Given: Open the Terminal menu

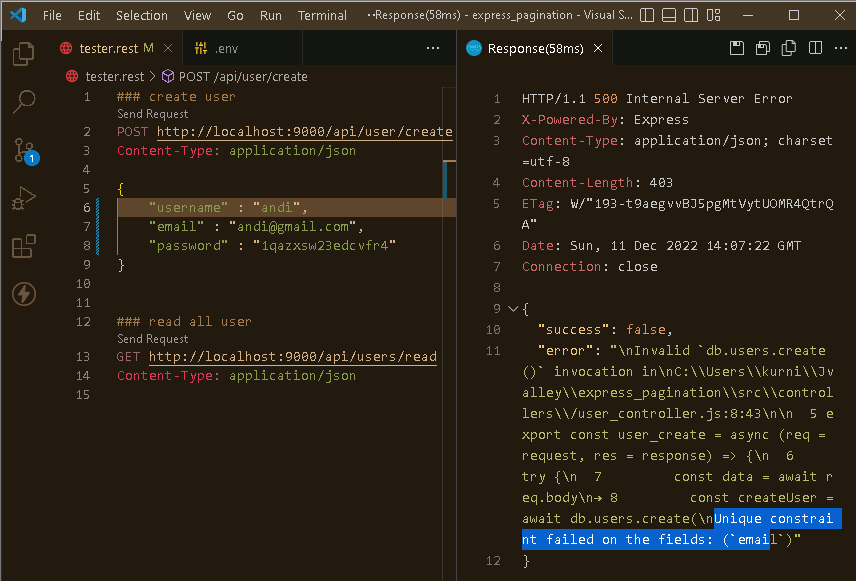Looking at the screenshot, I should (x=322, y=15).
